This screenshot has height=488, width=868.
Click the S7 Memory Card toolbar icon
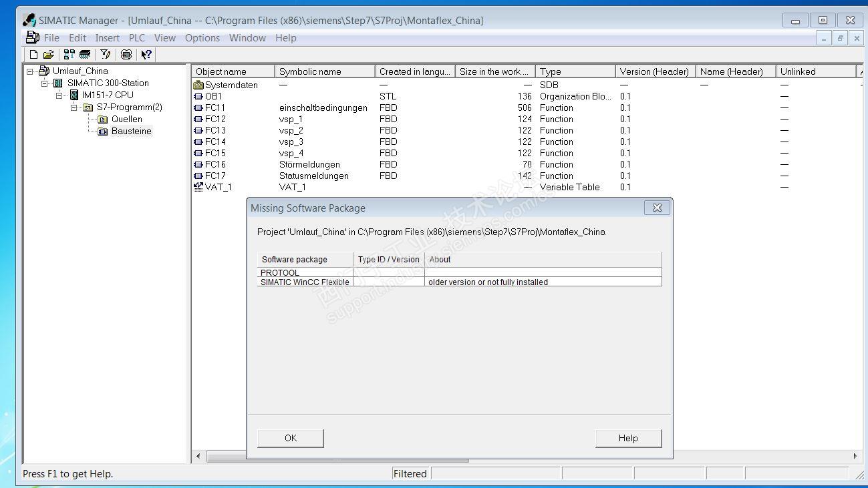[x=85, y=55]
